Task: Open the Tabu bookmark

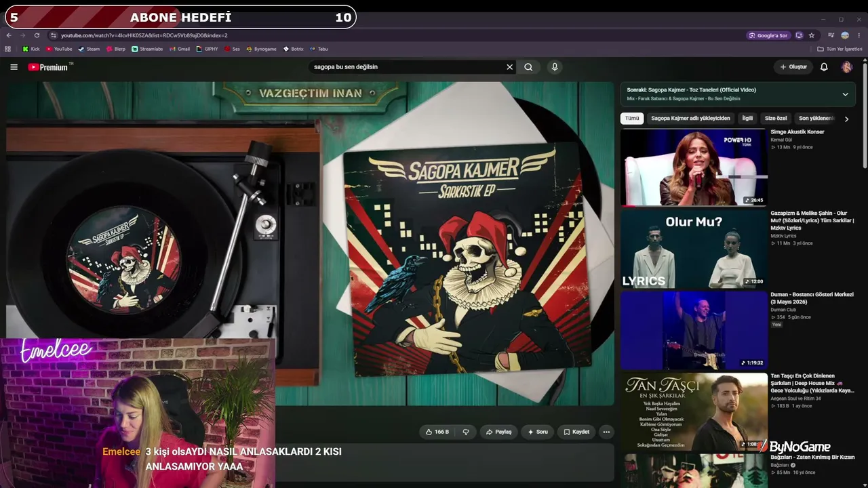Action: click(319, 49)
